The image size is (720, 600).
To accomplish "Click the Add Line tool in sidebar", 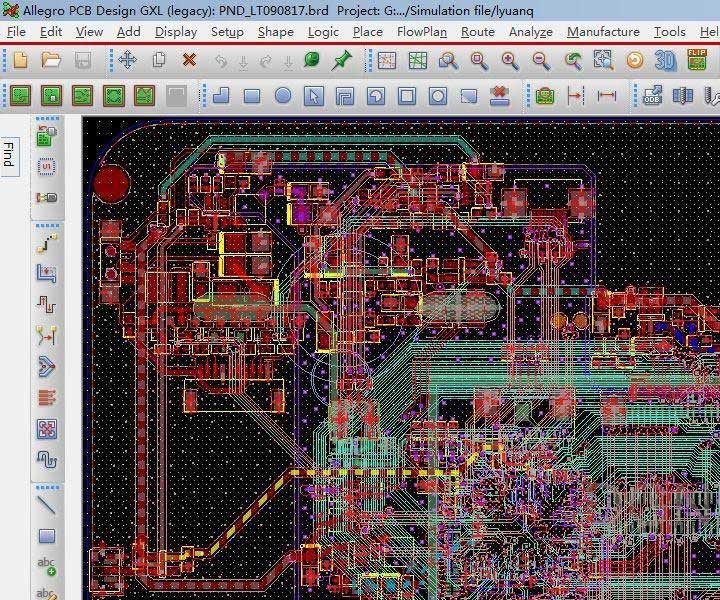I will tap(46, 505).
